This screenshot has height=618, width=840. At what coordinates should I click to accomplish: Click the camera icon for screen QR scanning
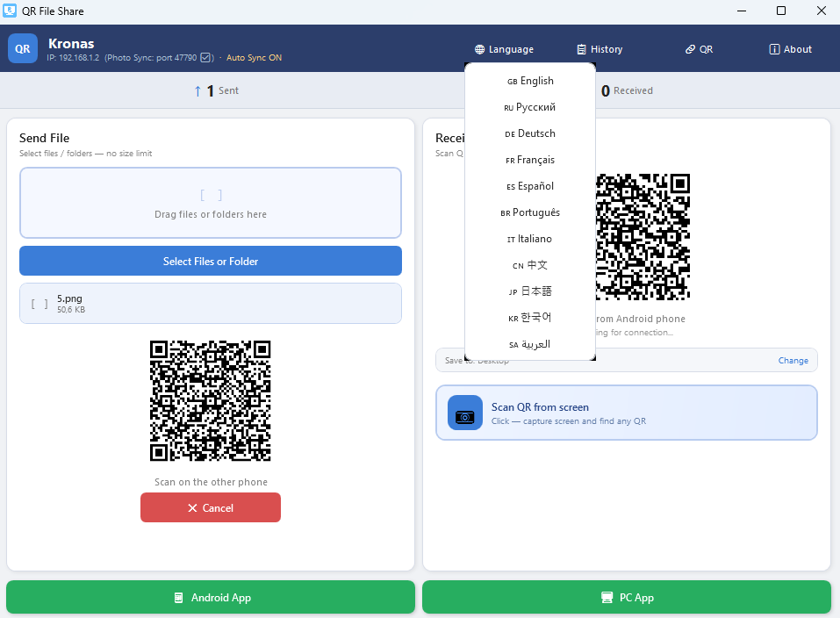tap(464, 412)
